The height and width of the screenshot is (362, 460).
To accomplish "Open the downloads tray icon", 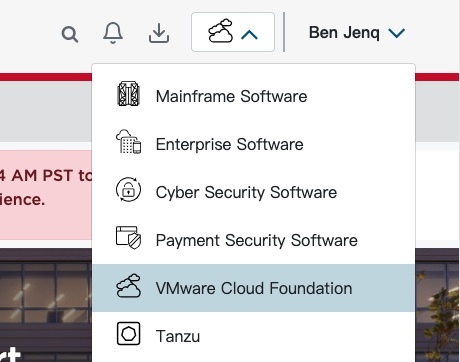I will (159, 33).
